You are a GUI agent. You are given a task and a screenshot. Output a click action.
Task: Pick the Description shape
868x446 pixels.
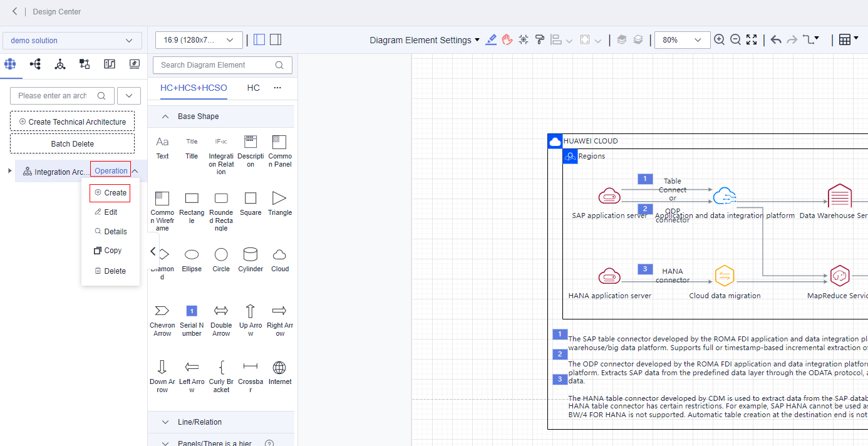(251, 151)
